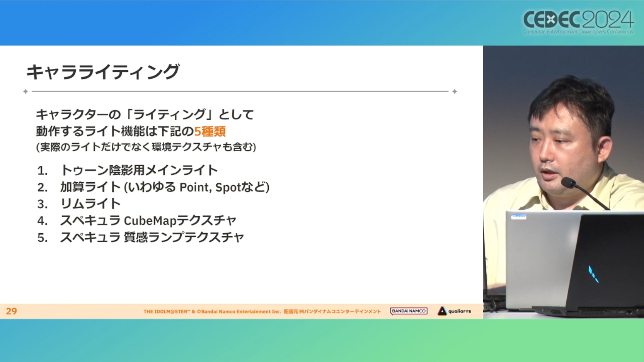Click the line キャラクターの「ライティング」として
Image resolution: width=644 pixels, height=362 pixels.
(x=145, y=115)
